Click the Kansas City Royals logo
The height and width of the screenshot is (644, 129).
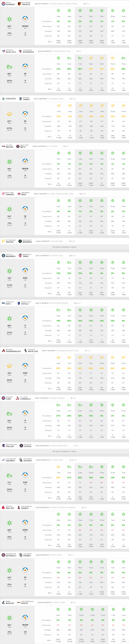pos(19,303)
